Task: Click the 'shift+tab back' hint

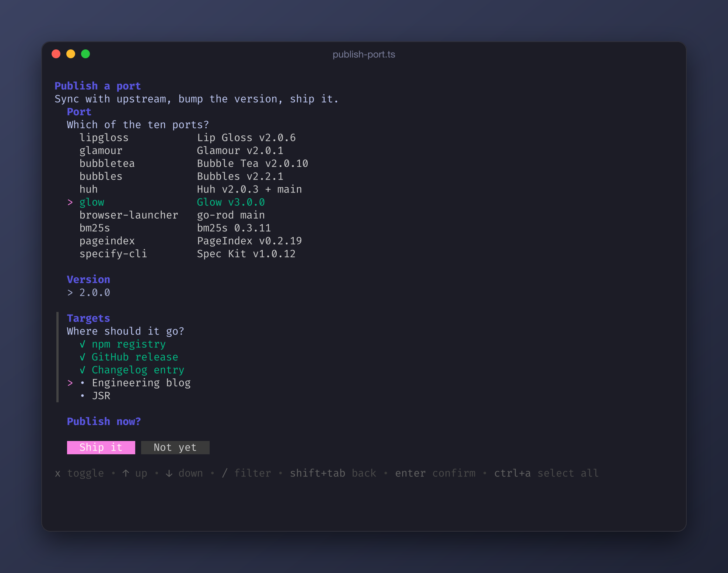Action: (333, 473)
